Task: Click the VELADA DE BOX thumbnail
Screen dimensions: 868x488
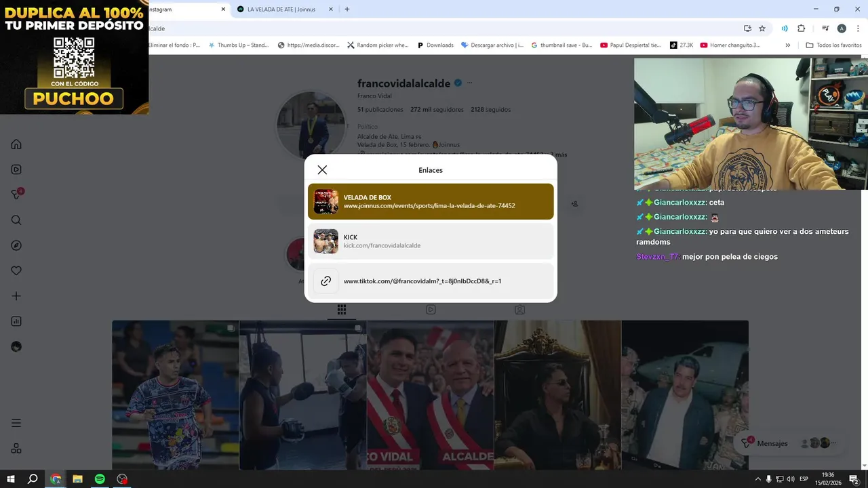Action: click(x=325, y=201)
